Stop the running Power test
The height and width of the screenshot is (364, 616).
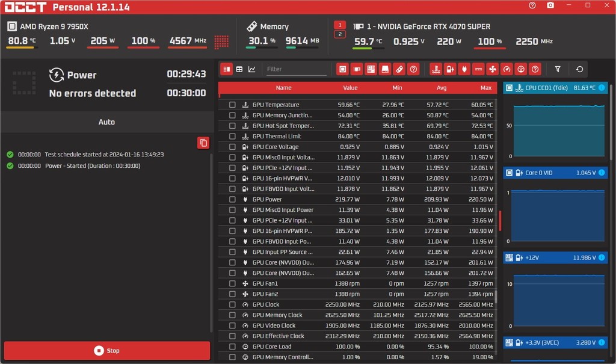point(107,350)
